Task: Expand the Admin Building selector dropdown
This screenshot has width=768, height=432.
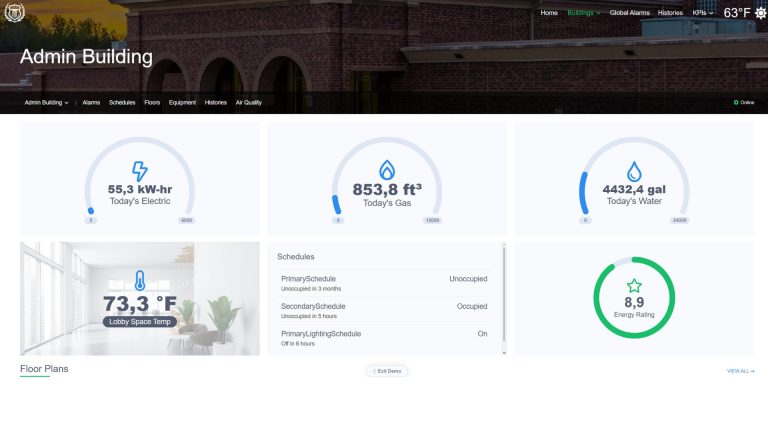Action: click(x=47, y=102)
